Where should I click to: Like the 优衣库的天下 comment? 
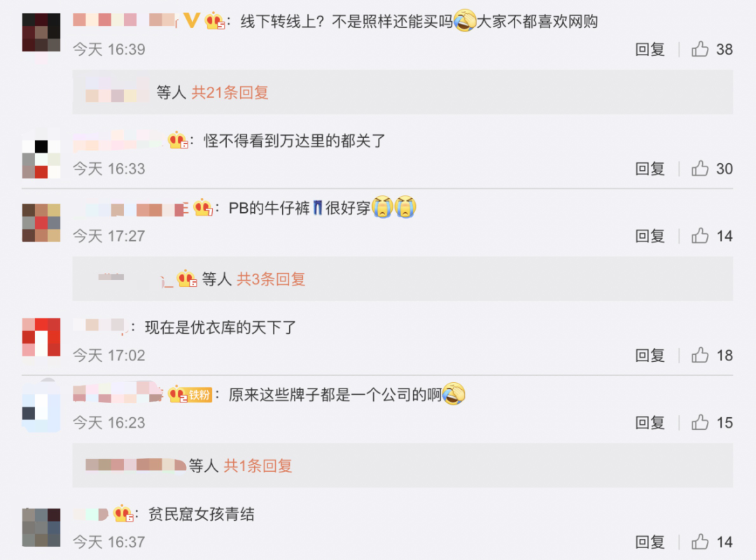(699, 355)
